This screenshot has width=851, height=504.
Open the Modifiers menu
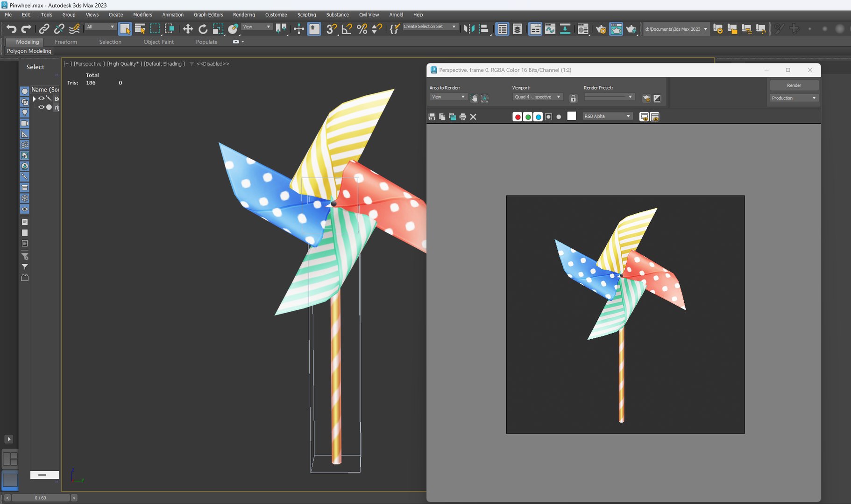coord(142,14)
